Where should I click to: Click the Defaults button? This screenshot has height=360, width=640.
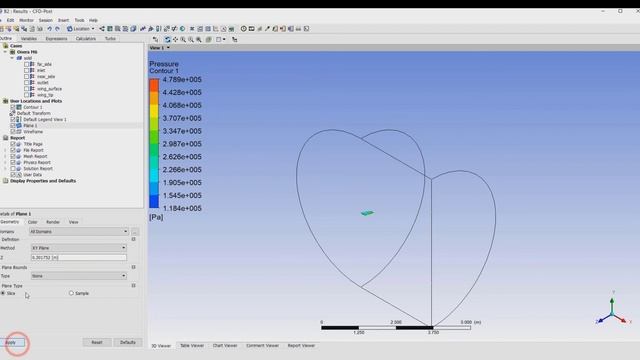[128, 342]
